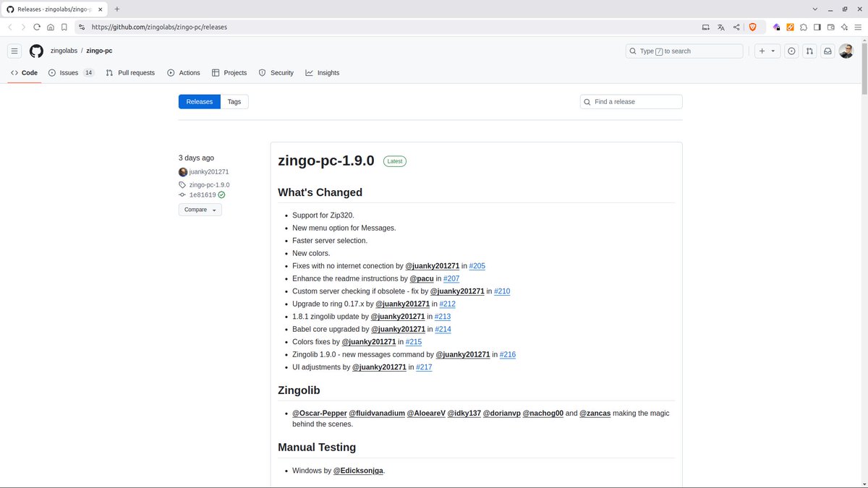Open the zingolabs owner link
Viewport: 868px width, 488px height.
[64, 51]
